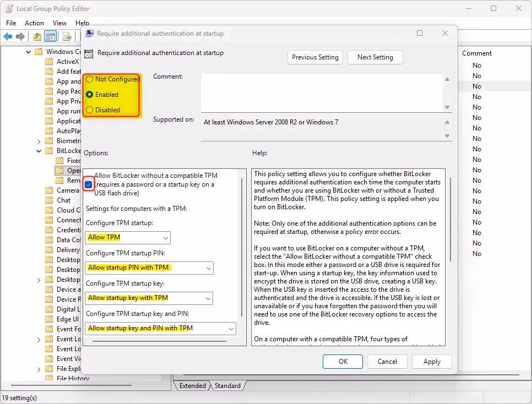Image resolution: width=532 pixels, height=404 pixels.
Task: Click the console tree horizontal scrollbar
Action: pyautogui.click(x=71, y=385)
